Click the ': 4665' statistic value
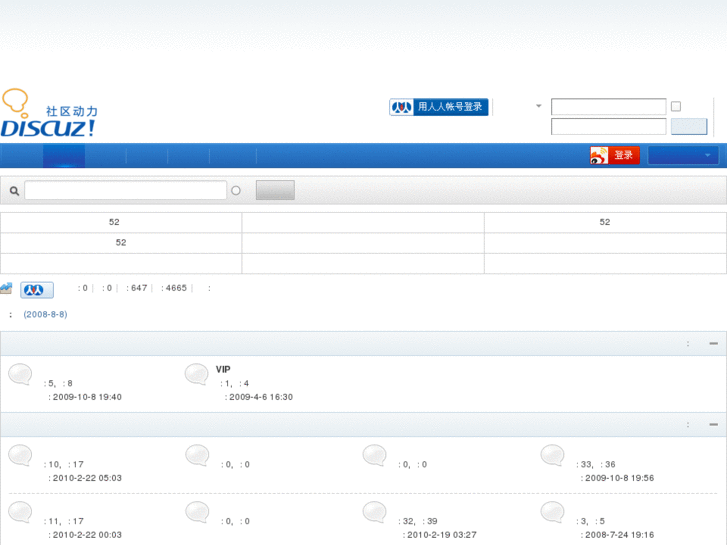Image resolution: width=727 pixels, height=545 pixels. click(x=174, y=288)
